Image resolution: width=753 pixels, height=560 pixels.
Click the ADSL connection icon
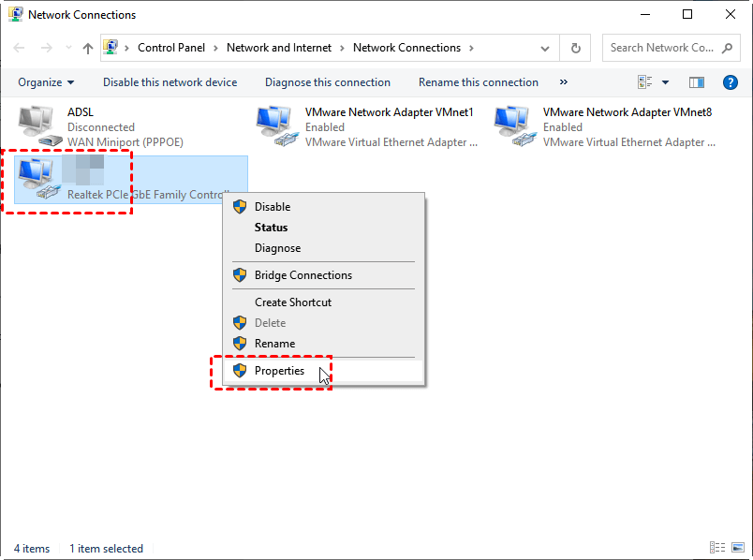coord(40,125)
